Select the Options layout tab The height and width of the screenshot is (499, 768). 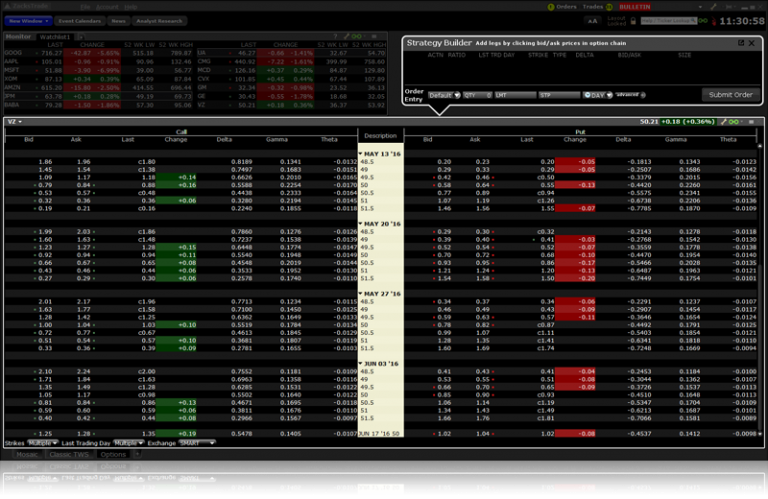(113, 454)
